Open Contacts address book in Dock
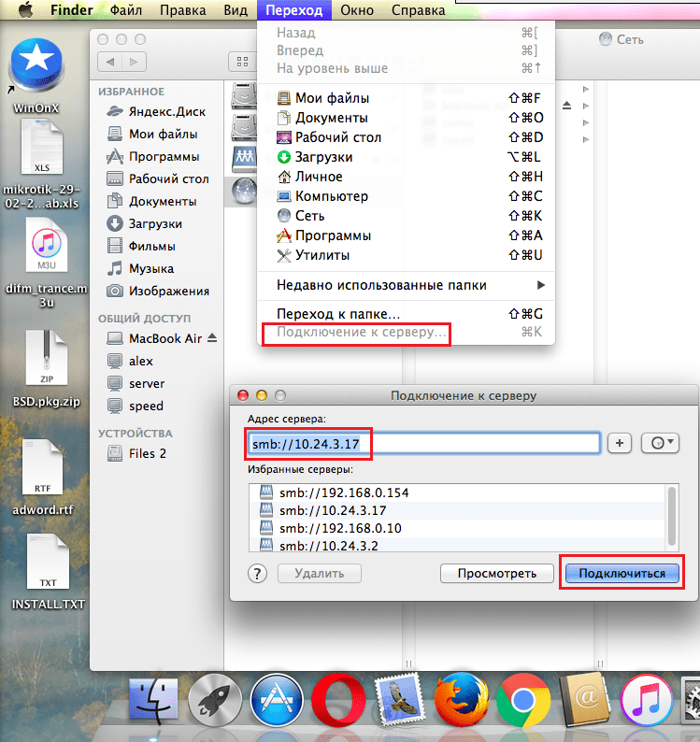Screen dimensions: 700x742 [584, 700]
